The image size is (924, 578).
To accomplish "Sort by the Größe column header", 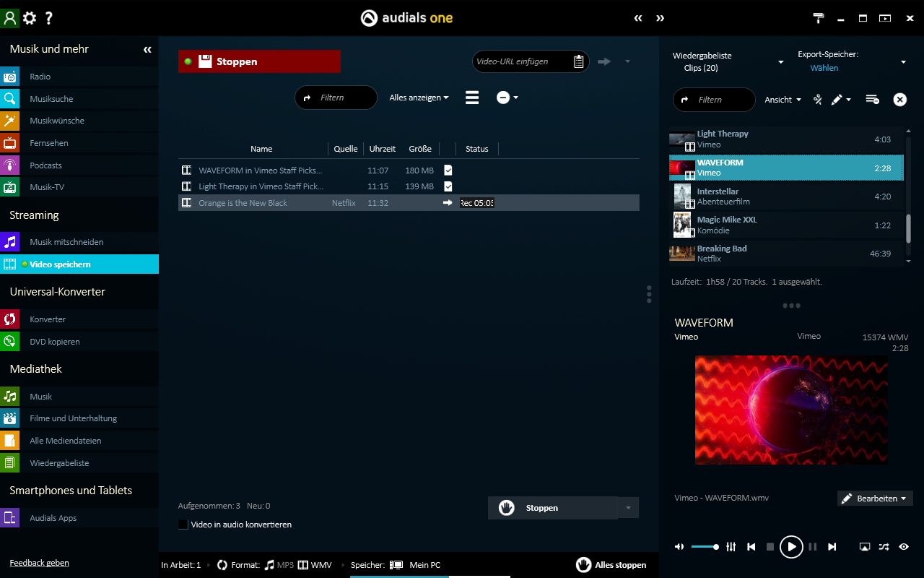I will [420, 149].
